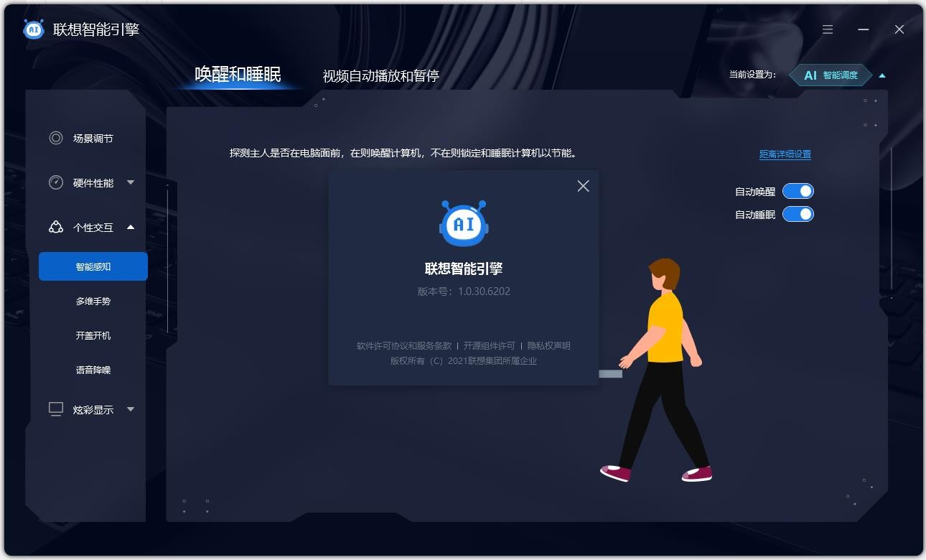Select 场景调节 in the sidebar

(x=93, y=138)
